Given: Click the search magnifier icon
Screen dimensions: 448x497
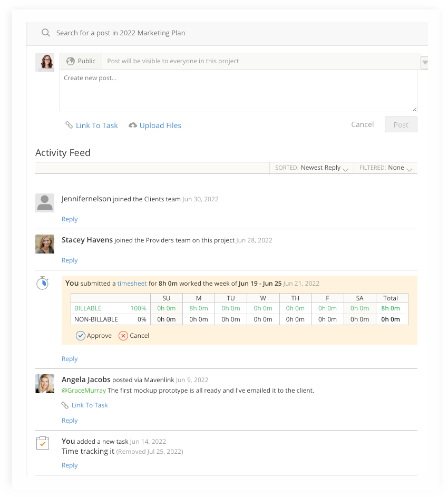Looking at the screenshot, I should 46,33.
